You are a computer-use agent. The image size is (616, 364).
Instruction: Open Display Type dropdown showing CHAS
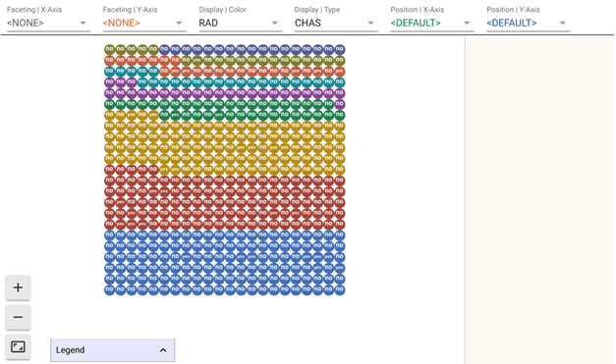click(x=336, y=24)
